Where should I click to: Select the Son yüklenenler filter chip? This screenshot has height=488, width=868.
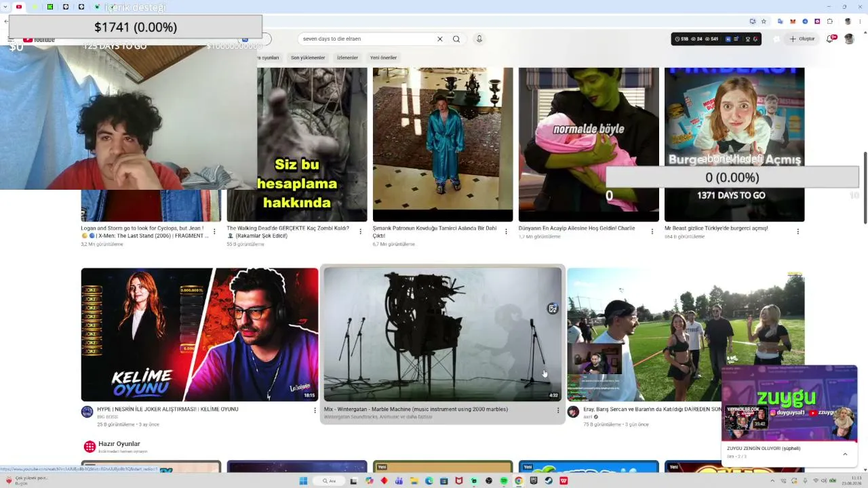click(x=308, y=58)
